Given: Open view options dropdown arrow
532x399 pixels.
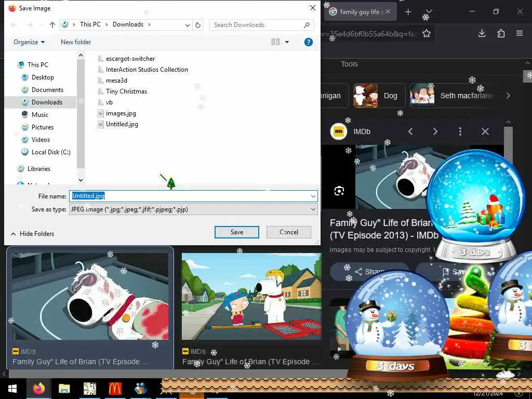Looking at the screenshot, I should pos(287,42).
